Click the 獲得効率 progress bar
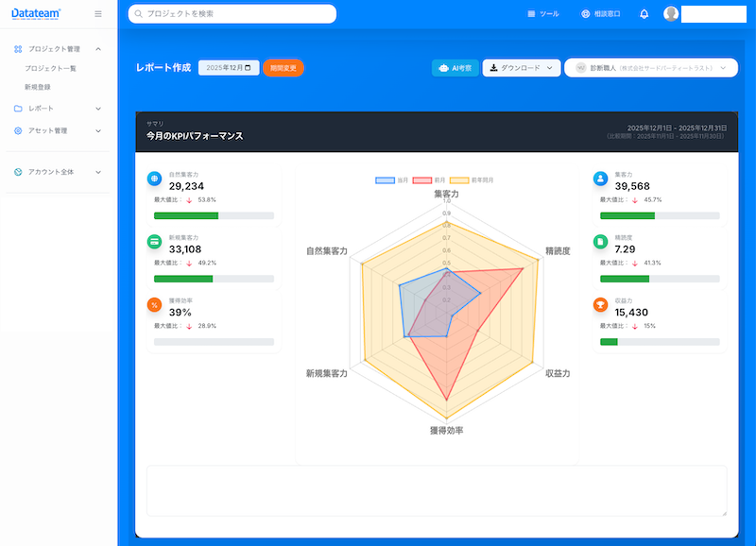Screen dimensions: 756x546 pos(215,342)
